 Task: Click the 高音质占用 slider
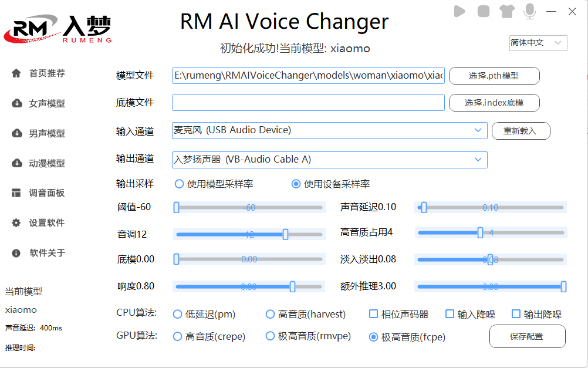click(491, 233)
